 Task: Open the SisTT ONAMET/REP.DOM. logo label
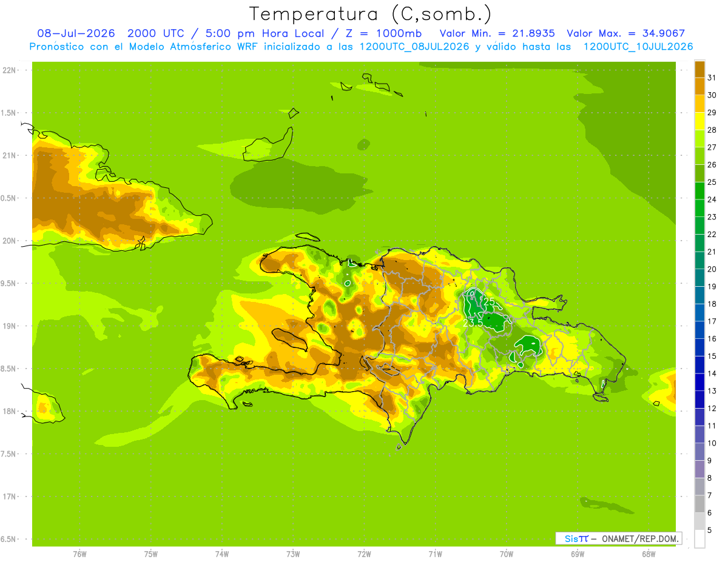[619, 538]
